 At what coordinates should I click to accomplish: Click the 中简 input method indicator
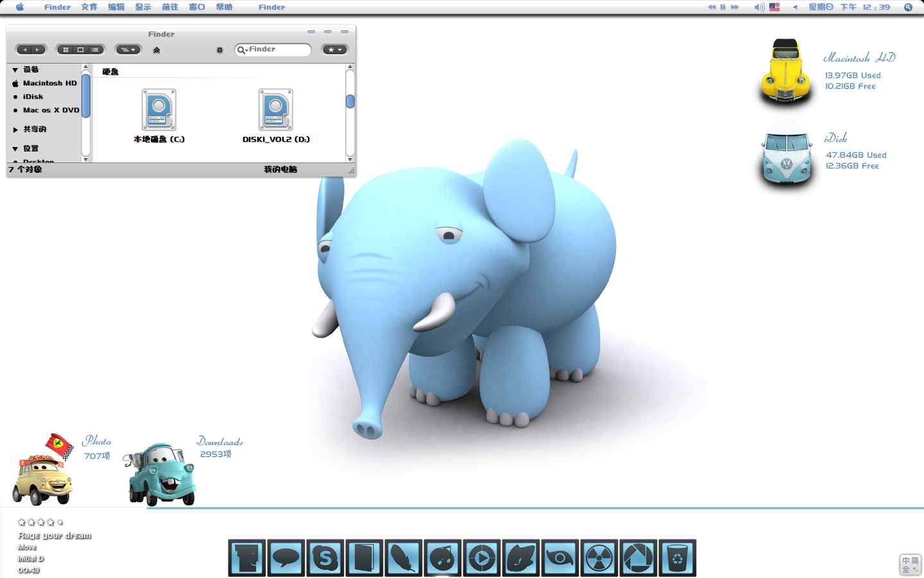pos(910,565)
